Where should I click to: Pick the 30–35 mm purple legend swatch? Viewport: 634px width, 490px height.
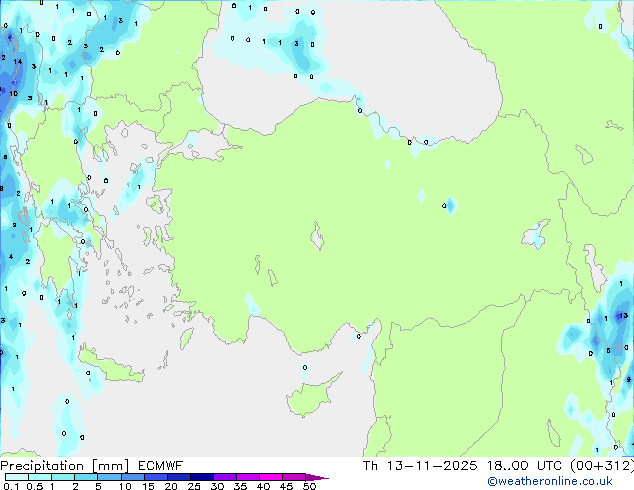(225, 477)
